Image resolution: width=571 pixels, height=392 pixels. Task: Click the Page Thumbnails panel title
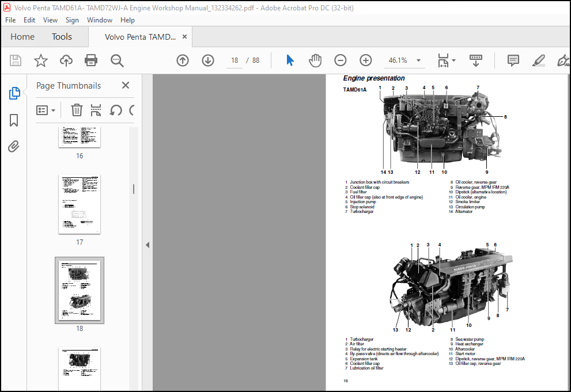[69, 85]
